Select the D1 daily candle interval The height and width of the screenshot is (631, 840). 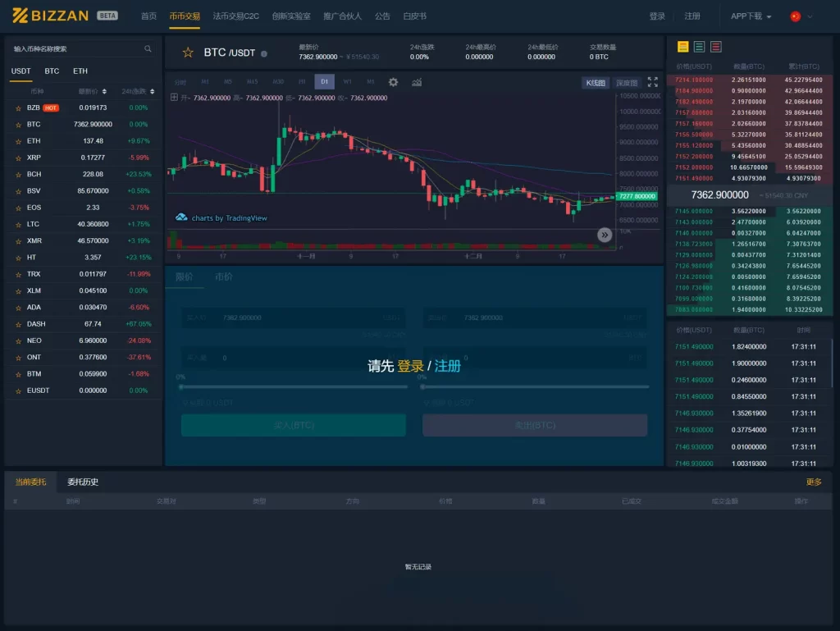[324, 83]
